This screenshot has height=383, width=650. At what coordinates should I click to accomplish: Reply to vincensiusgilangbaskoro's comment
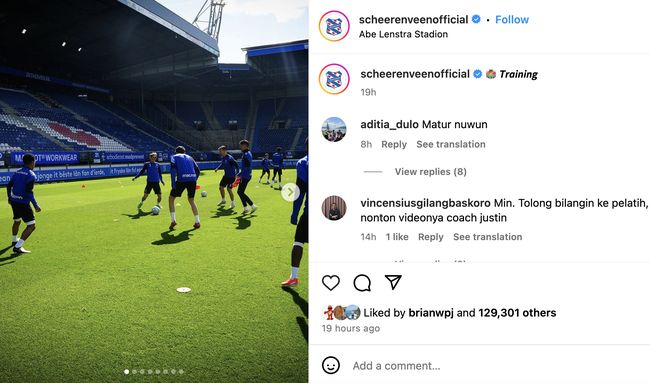[430, 237]
